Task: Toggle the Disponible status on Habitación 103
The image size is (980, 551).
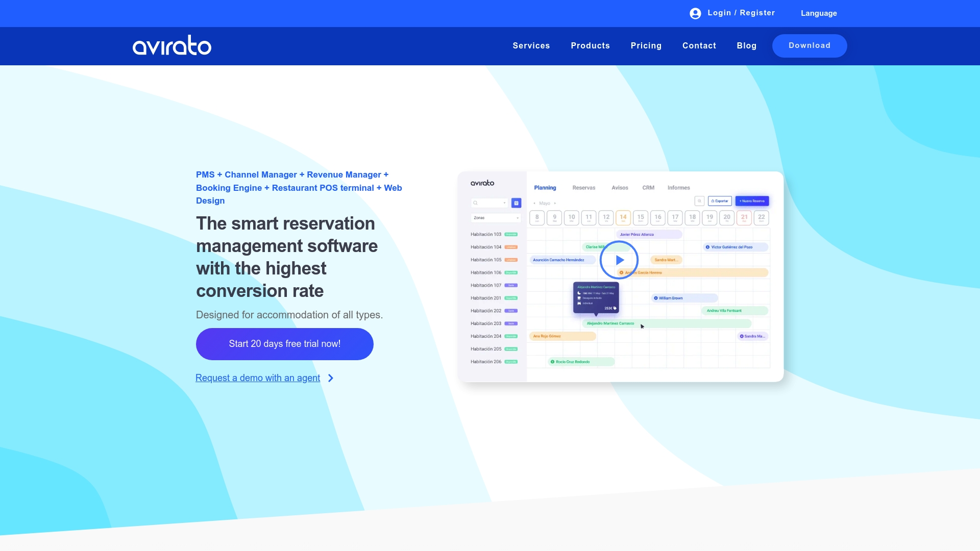Action: coord(511,234)
